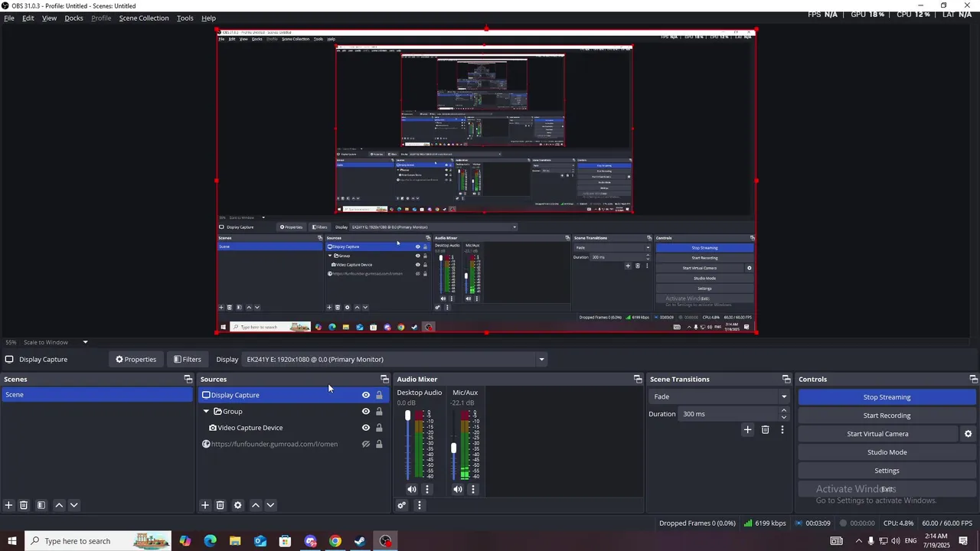Screen dimensions: 980x551
Task: Lock the Display Capture source
Action: tap(379, 395)
